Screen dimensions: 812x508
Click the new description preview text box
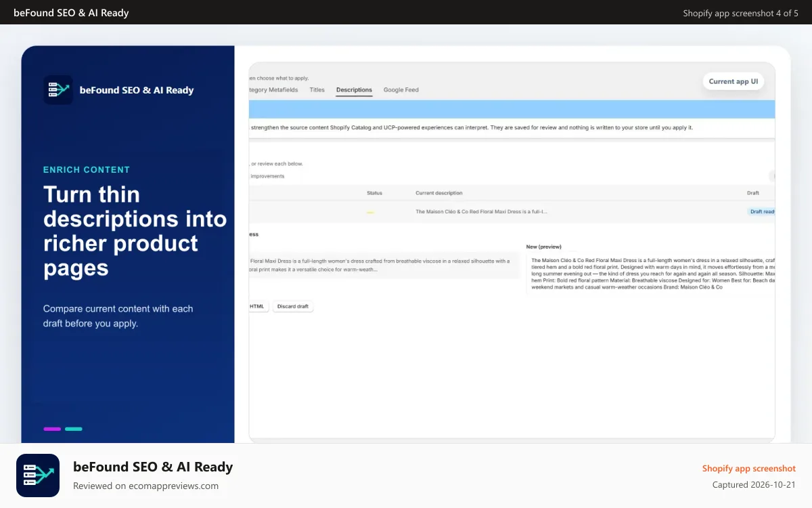coord(651,274)
